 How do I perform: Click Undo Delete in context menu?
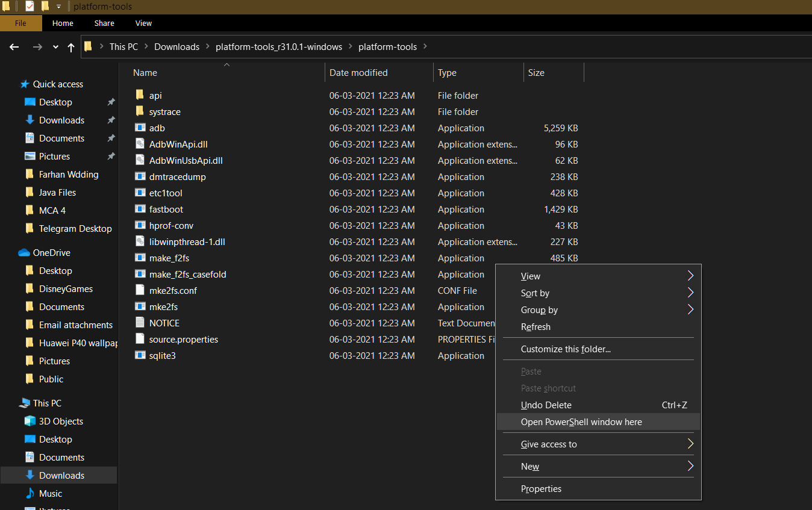[546, 405]
